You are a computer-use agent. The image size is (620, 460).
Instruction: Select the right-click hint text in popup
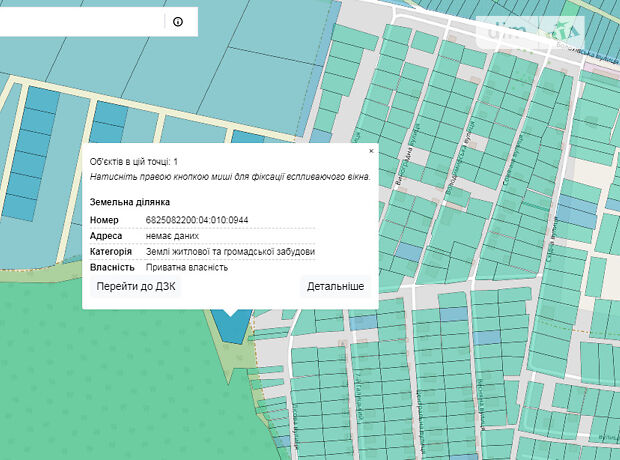[230, 176]
